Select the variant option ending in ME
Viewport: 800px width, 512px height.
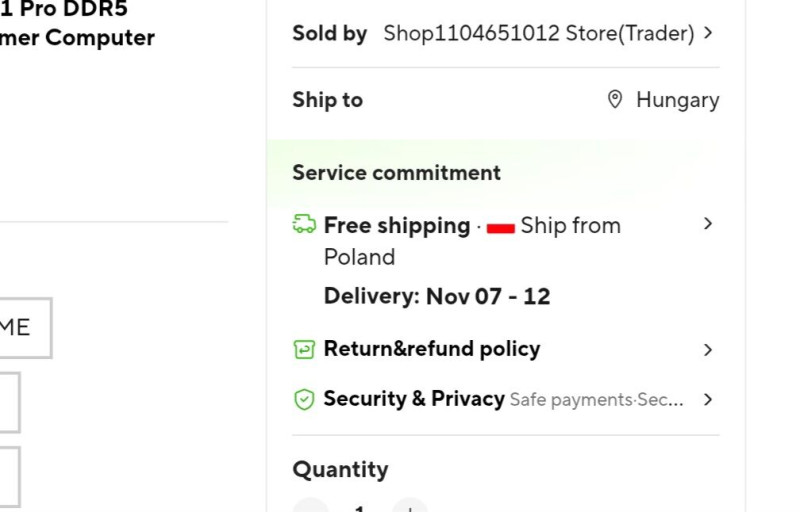pos(20,327)
